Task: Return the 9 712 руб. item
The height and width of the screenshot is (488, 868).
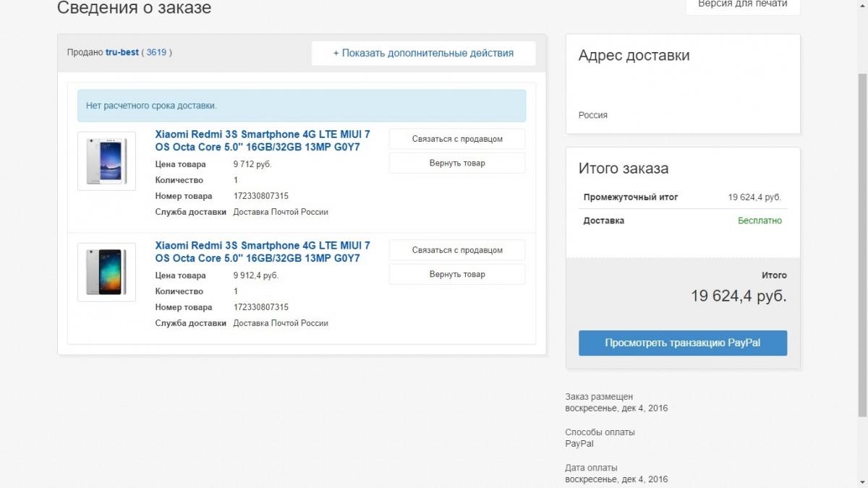Action: pos(457,163)
